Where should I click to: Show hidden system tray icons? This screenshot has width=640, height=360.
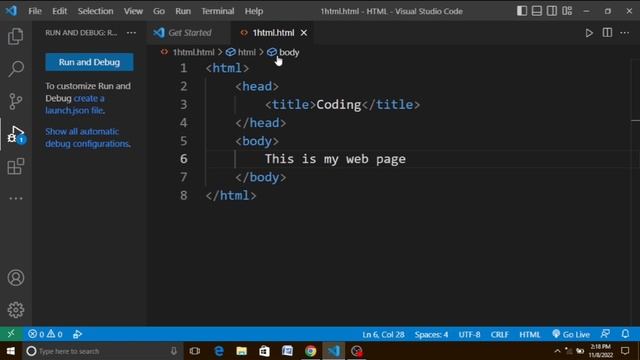tap(557, 351)
